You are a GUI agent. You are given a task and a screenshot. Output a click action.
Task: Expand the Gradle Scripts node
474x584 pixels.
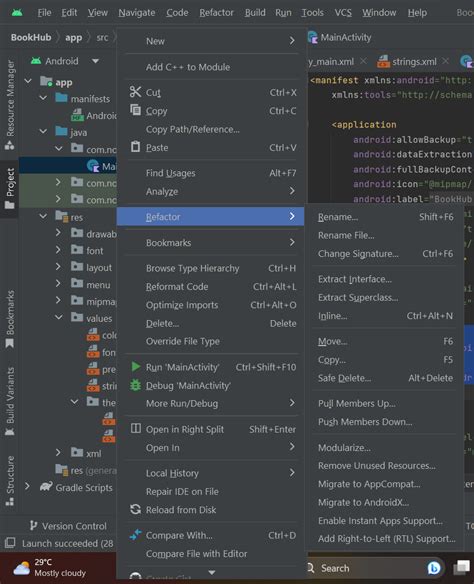click(x=28, y=487)
